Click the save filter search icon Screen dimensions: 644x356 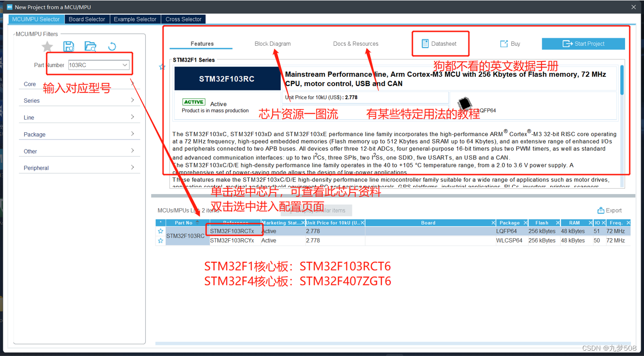coord(69,47)
